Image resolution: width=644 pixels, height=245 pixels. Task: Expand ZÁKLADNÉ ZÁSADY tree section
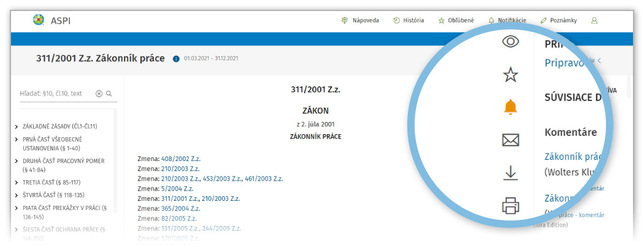16,127
